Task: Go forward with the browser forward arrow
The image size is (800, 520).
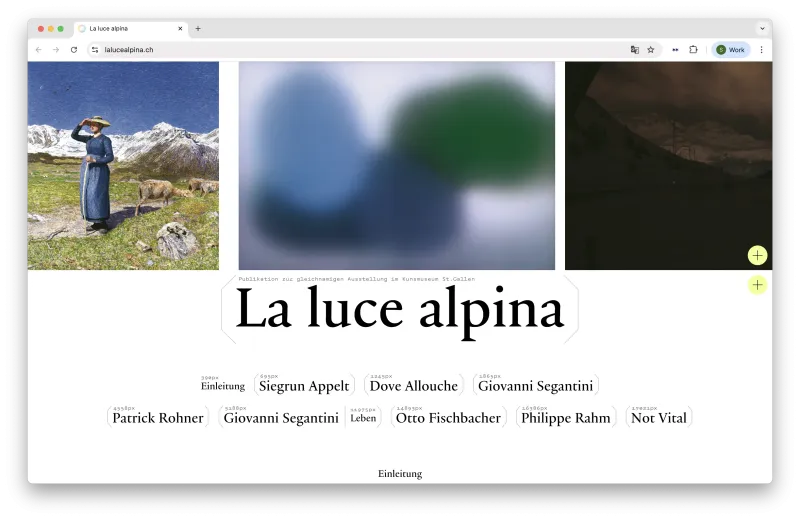Action: (x=56, y=49)
